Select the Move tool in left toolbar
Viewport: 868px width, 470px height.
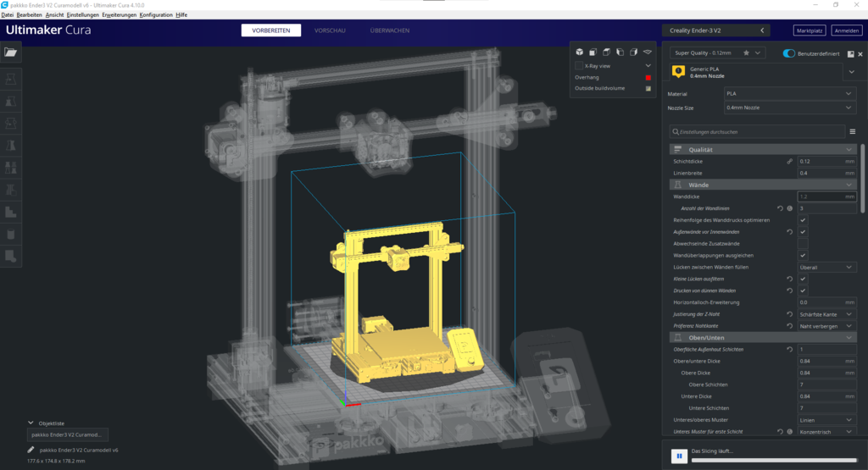10,80
